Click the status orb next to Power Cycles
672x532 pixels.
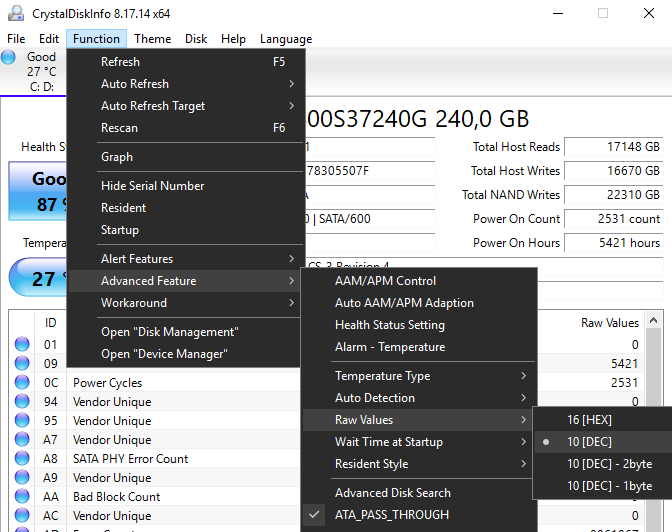point(22,383)
